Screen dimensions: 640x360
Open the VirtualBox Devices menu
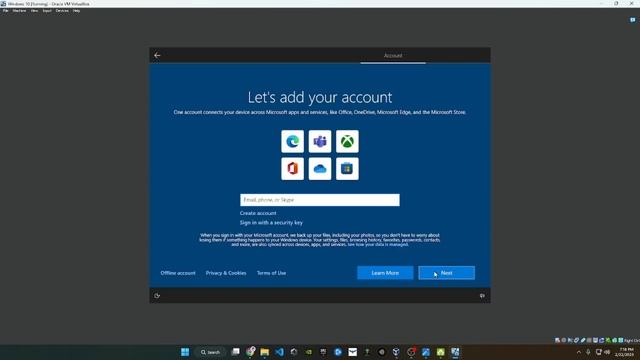62,11
